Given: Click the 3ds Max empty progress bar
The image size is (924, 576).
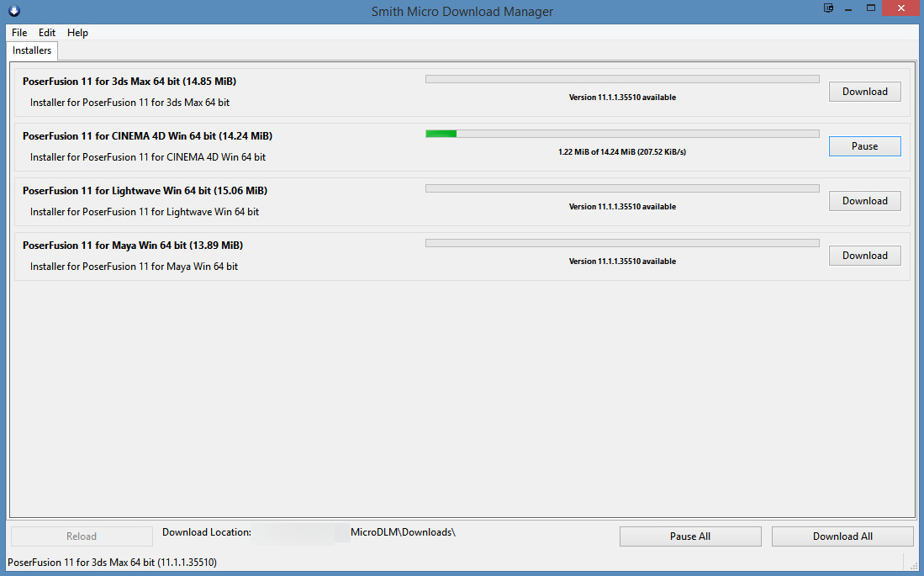Looking at the screenshot, I should (622, 79).
